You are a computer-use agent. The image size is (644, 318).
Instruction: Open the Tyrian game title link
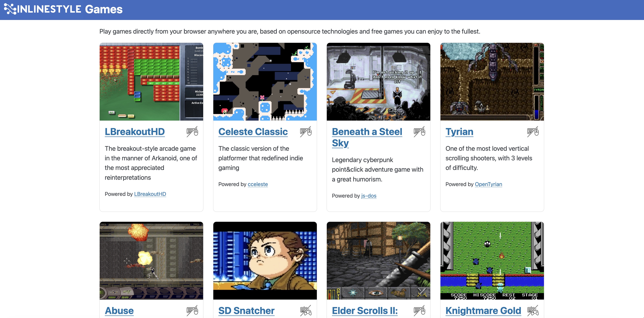tap(459, 132)
